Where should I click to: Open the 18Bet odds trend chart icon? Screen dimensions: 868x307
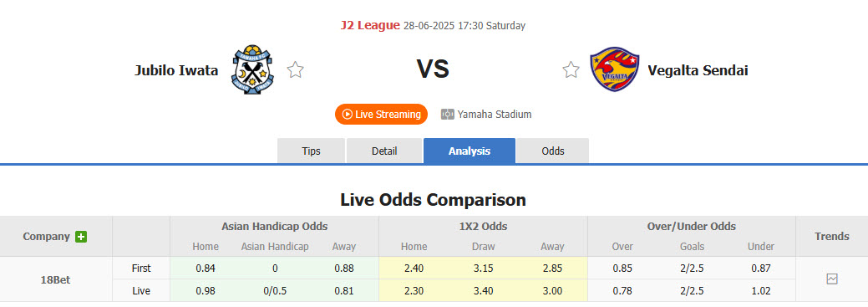point(831,279)
